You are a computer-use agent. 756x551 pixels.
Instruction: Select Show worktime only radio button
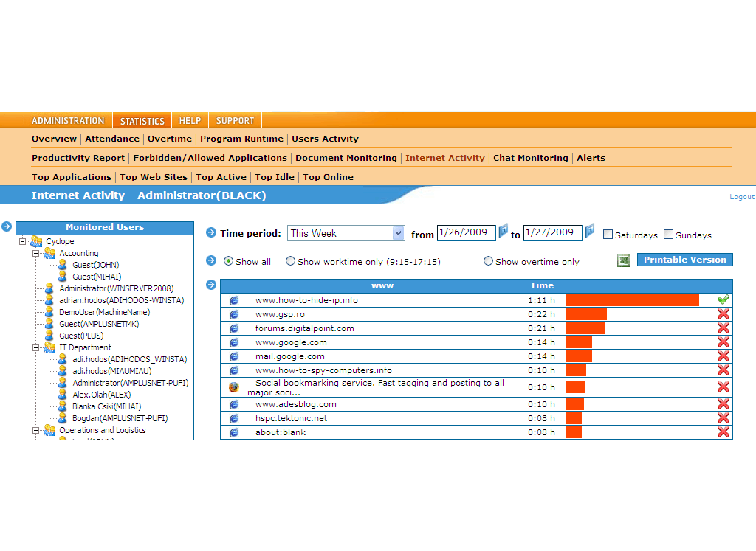(x=290, y=261)
